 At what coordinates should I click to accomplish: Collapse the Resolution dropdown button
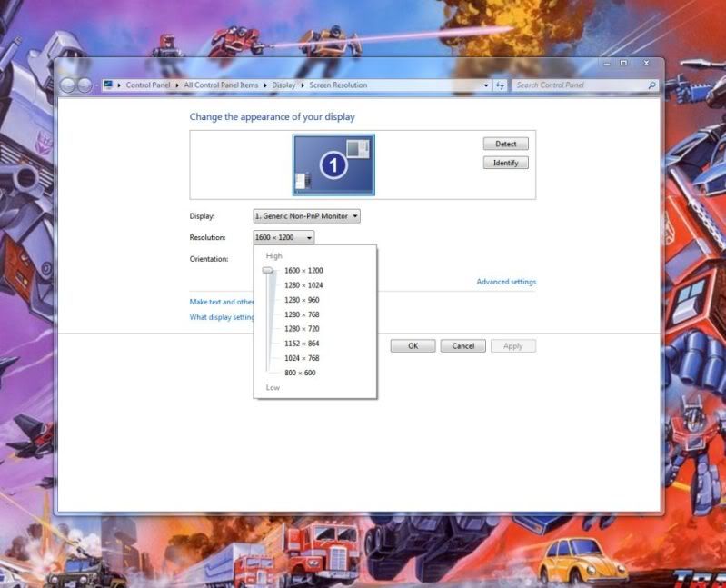[x=283, y=237]
